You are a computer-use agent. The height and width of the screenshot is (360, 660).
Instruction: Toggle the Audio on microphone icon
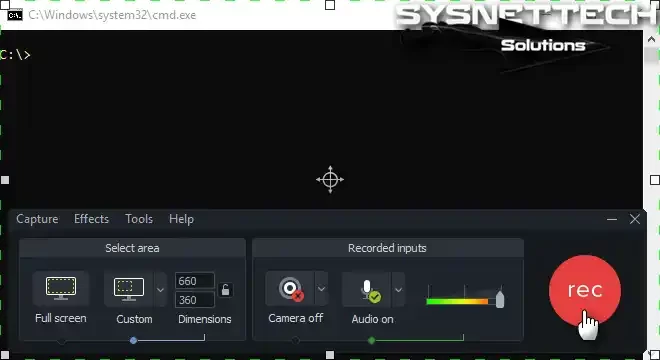pos(367,290)
